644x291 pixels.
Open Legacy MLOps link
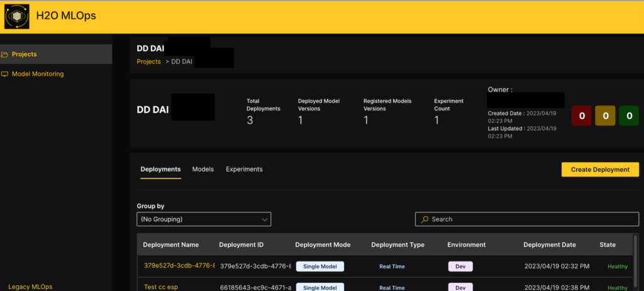[x=30, y=287]
